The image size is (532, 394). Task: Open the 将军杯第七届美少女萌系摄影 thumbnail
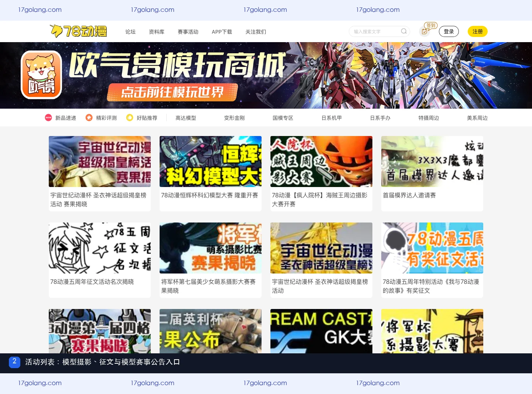[x=211, y=248]
